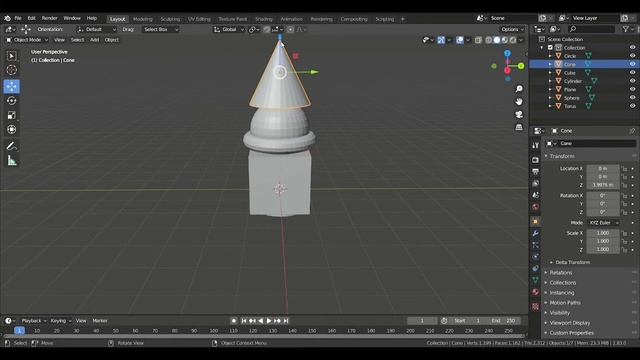Screen dimensions: 640x360
Task: Select the Select Box tool in toolbar
Action: pos(11,56)
